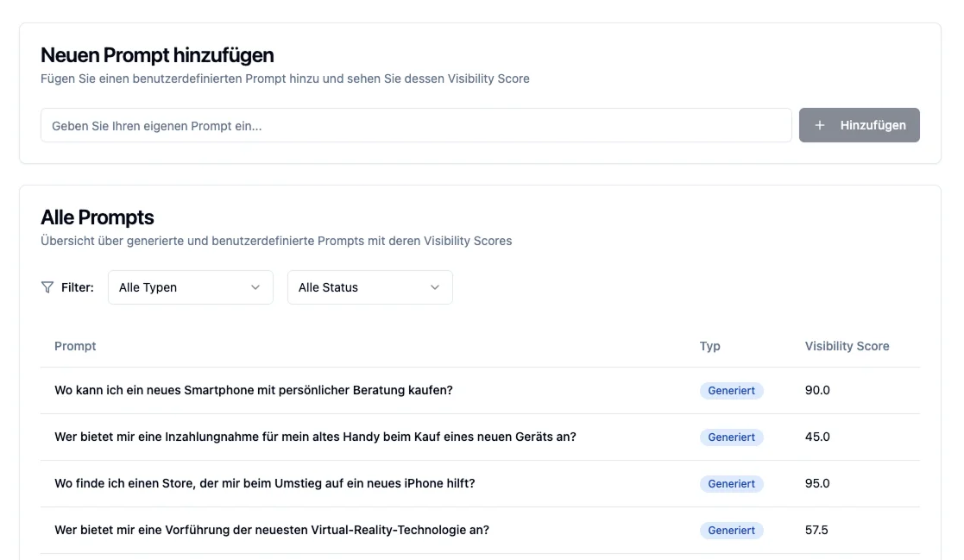Viewport: 964px width, 560px height.
Task: Click the 95.0 visibility score
Action: pyautogui.click(x=817, y=484)
